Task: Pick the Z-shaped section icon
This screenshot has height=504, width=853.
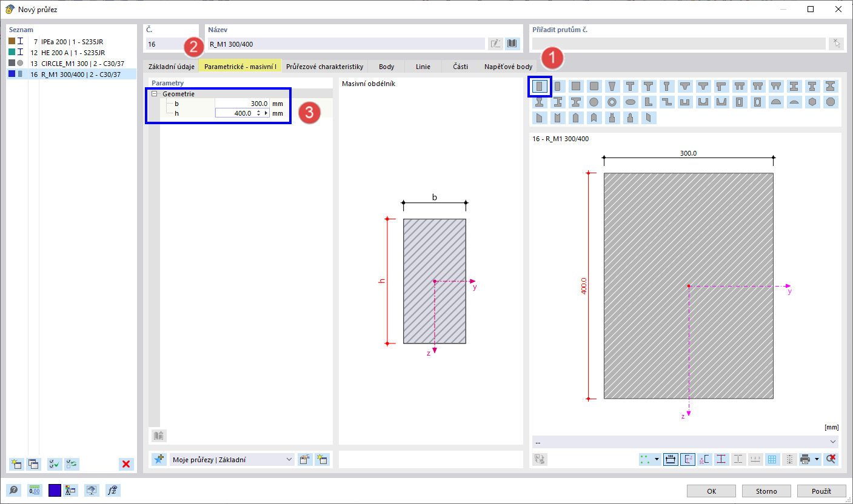Action: tap(667, 102)
